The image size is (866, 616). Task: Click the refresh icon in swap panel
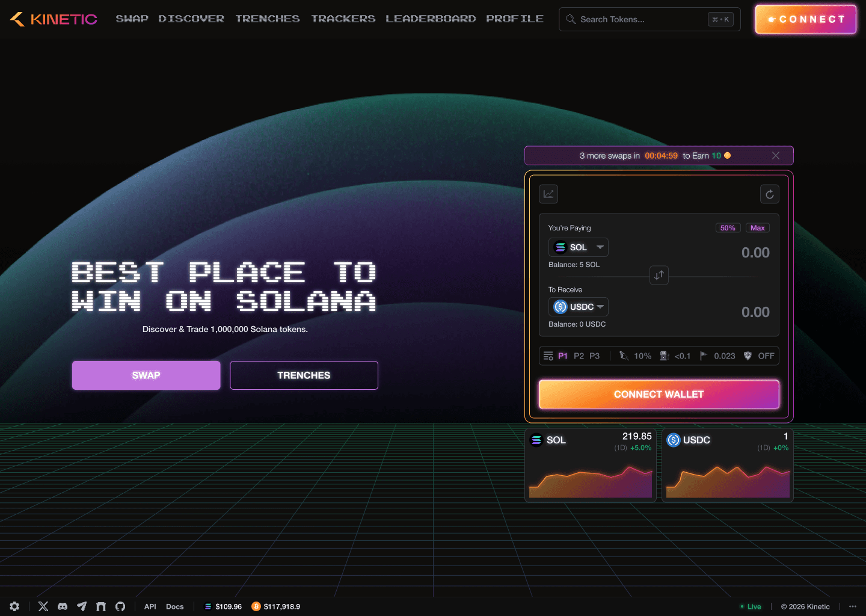tap(770, 194)
